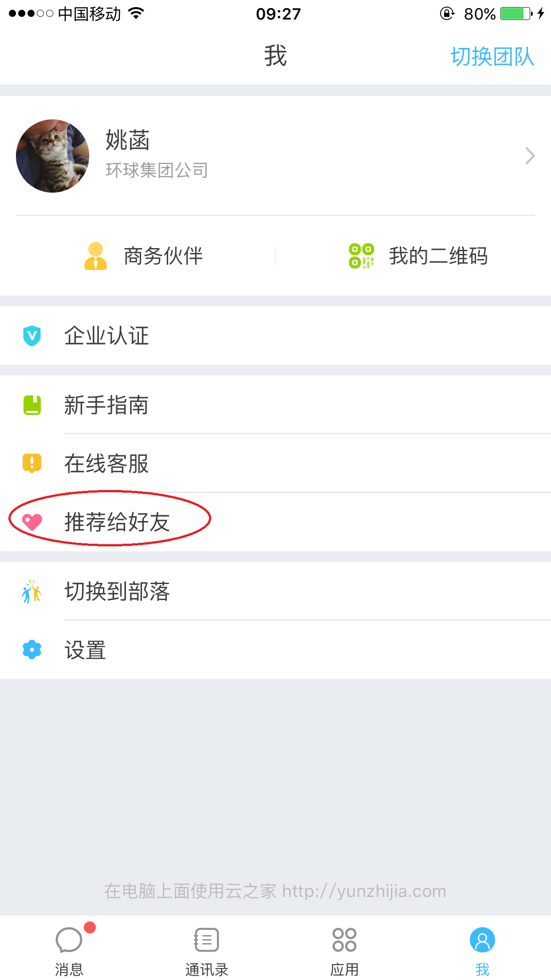
Task: Open the 设置 gear icon
Action: [32, 650]
